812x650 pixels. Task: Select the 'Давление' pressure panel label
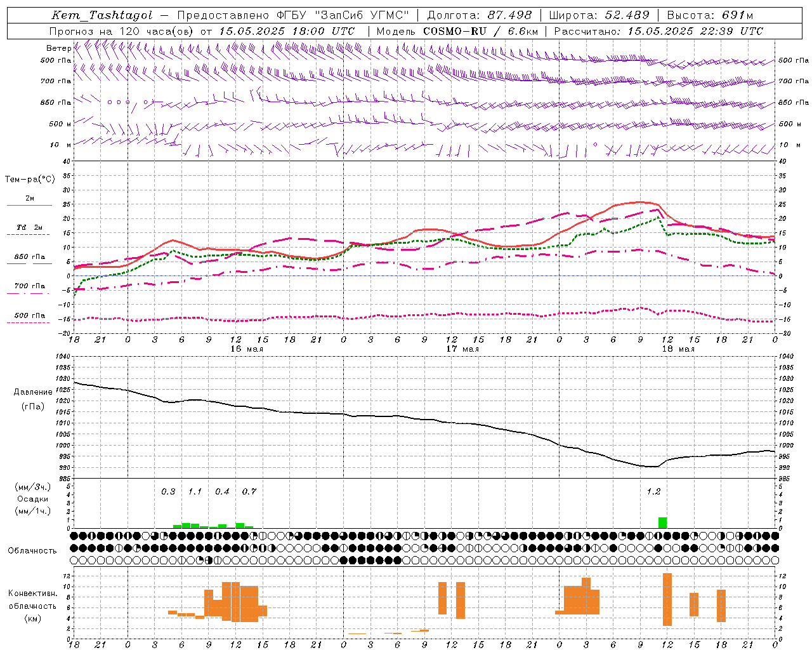[33, 392]
